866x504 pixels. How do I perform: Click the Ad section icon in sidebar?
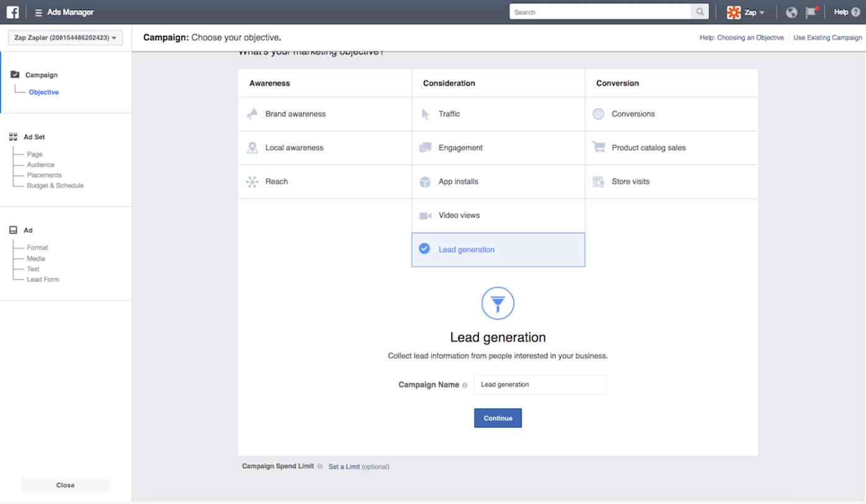pyautogui.click(x=14, y=230)
